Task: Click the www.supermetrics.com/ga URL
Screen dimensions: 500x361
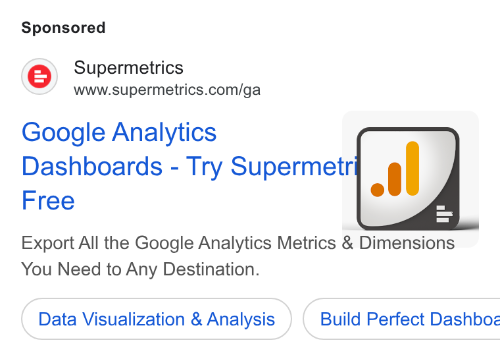Action: [167, 90]
